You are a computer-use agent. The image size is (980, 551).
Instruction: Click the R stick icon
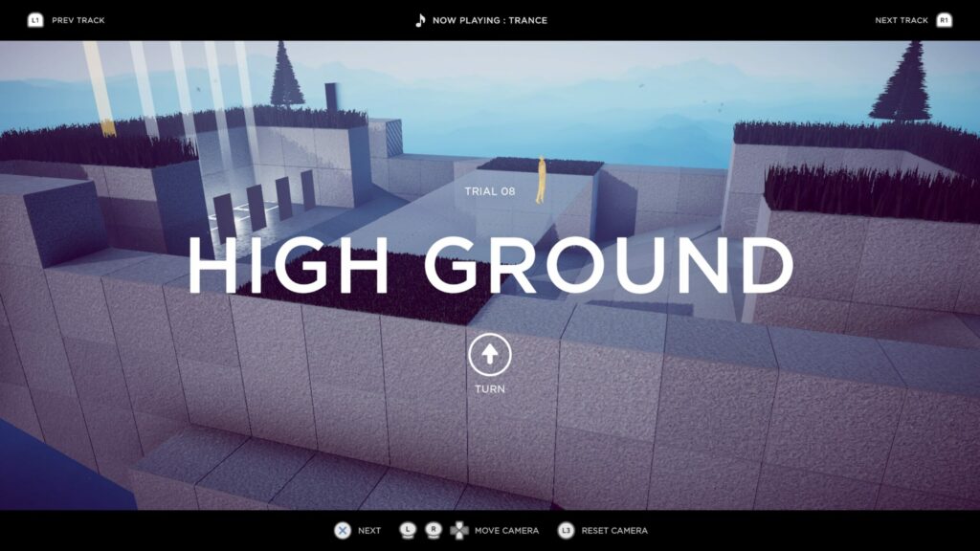click(434, 529)
